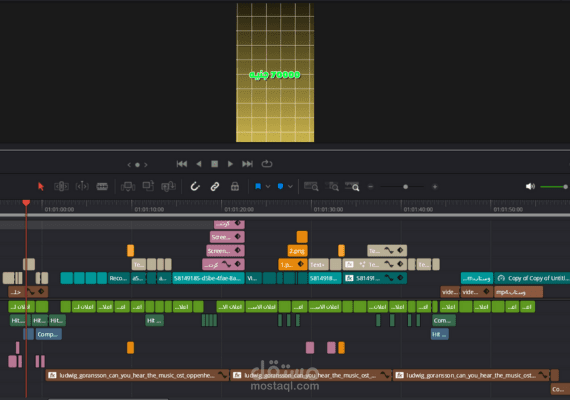Zoom out timeline with minus button
570x400 pixels.
370,187
